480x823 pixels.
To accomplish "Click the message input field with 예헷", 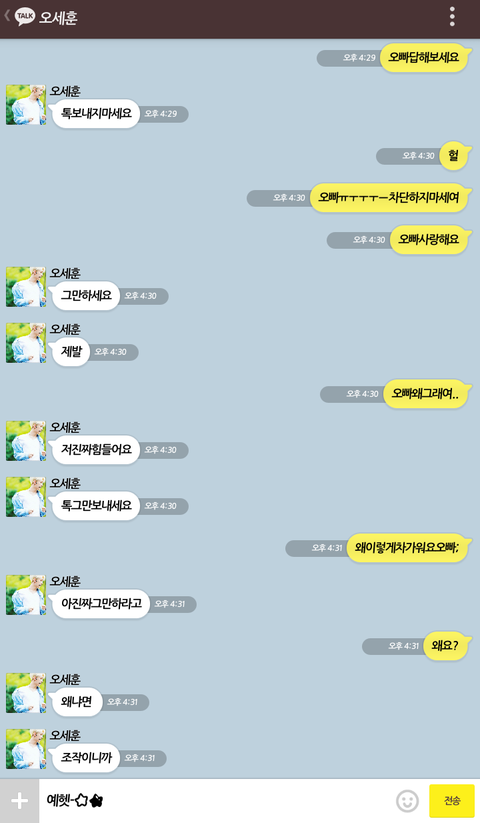I will [215, 801].
